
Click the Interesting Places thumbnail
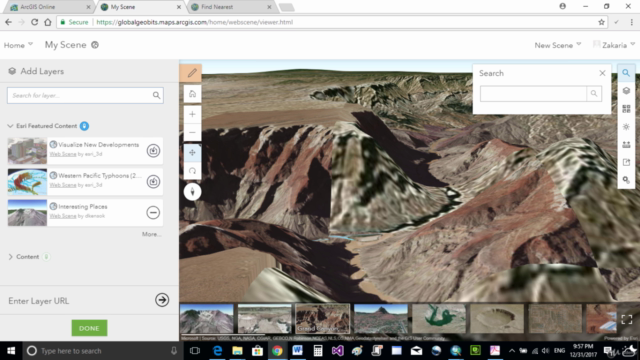pos(27,213)
